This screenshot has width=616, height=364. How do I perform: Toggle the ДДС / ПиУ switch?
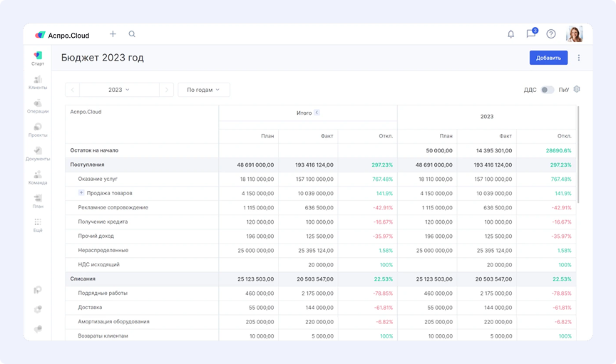pyautogui.click(x=547, y=90)
